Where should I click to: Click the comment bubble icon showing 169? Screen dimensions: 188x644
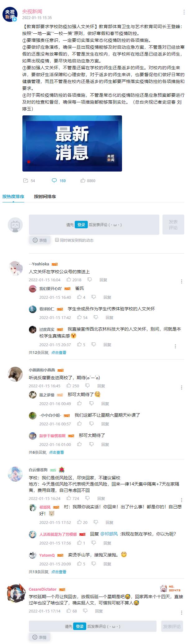[54, 181]
